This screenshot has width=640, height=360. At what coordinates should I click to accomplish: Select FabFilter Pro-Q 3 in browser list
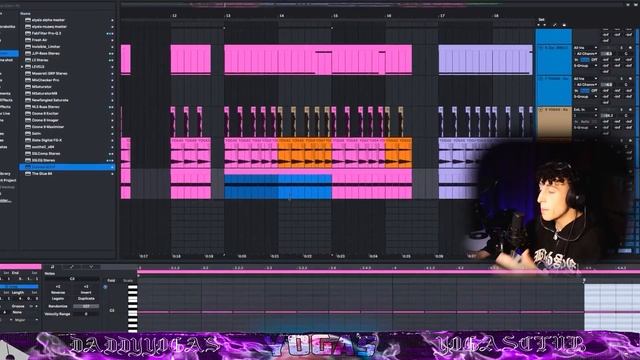click(x=67, y=33)
